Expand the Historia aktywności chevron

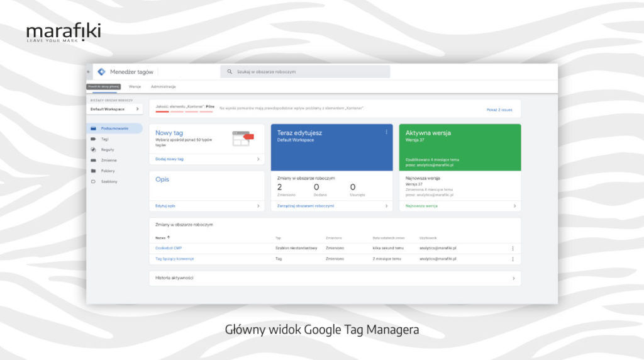(514, 278)
